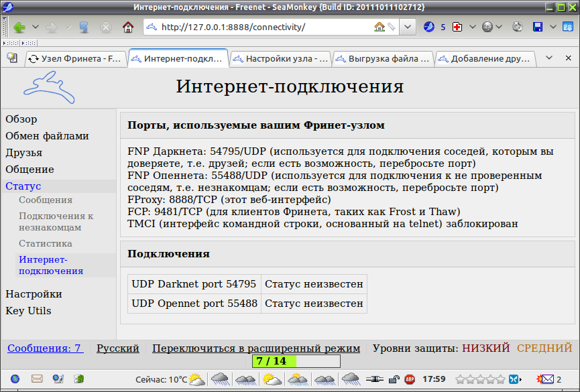This screenshot has width=580, height=392.
Task: Open the Address Book status bar icon
Action: (79, 379)
